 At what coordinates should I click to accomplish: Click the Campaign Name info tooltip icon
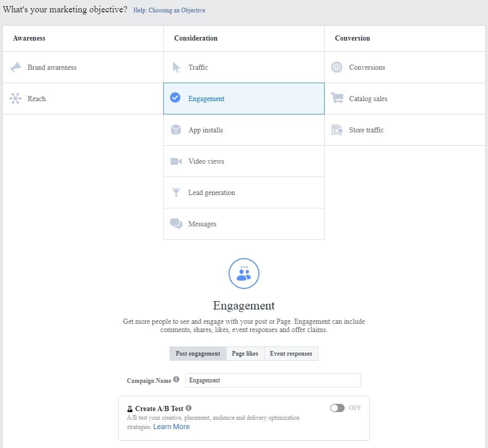tap(177, 378)
